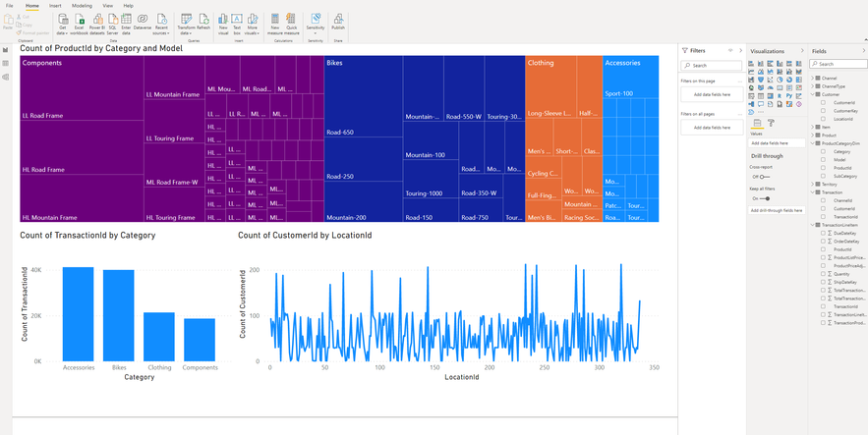Image resolution: width=868 pixels, height=435 pixels.
Task: Select the Accessories bar in chart
Action: coord(78,314)
